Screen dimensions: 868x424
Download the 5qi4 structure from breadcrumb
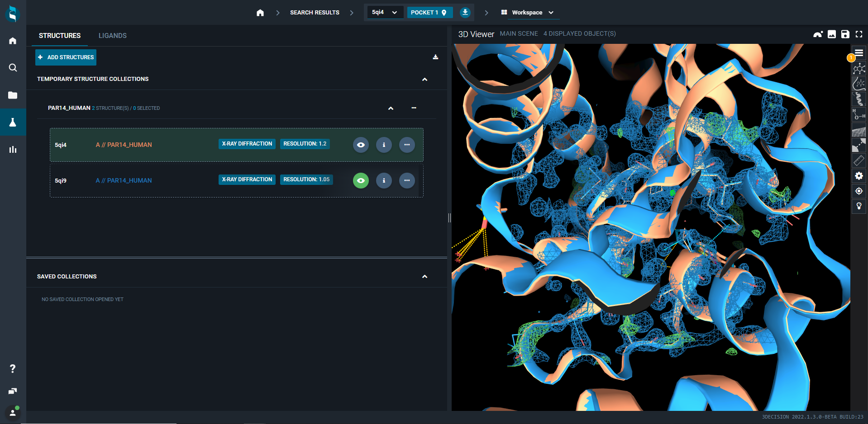tap(465, 12)
